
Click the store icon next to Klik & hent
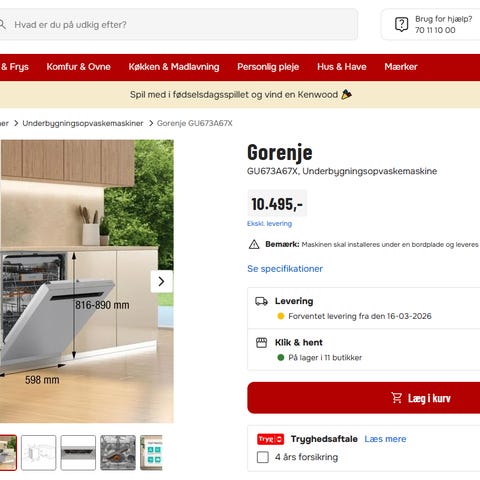[x=261, y=343]
